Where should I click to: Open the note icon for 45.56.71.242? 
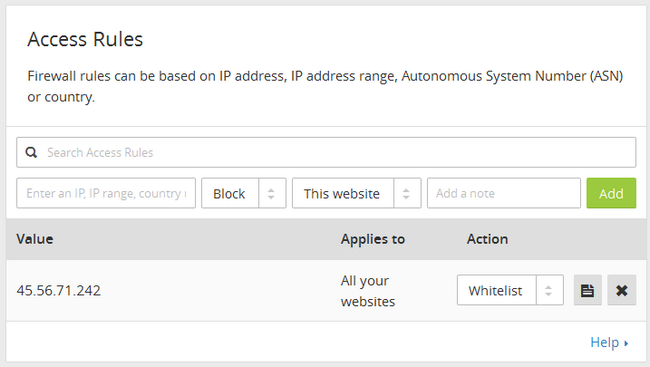click(587, 290)
